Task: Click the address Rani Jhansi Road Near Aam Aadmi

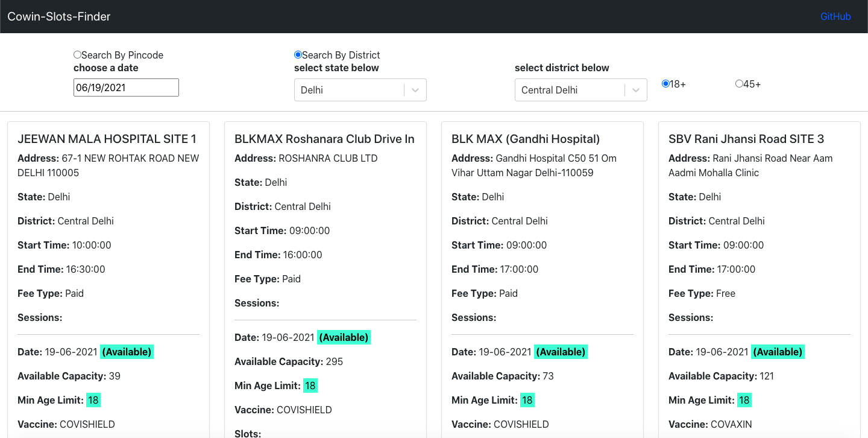Action: click(x=750, y=165)
